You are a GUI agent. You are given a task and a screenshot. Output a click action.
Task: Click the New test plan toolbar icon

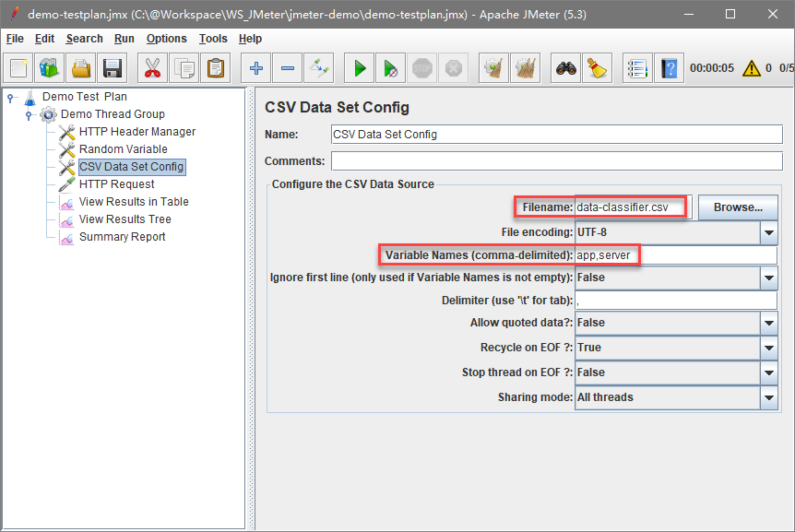click(x=18, y=68)
